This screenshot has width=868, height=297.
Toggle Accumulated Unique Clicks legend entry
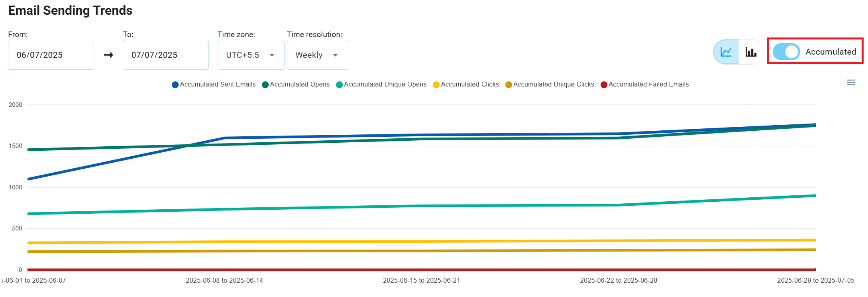click(x=553, y=85)
